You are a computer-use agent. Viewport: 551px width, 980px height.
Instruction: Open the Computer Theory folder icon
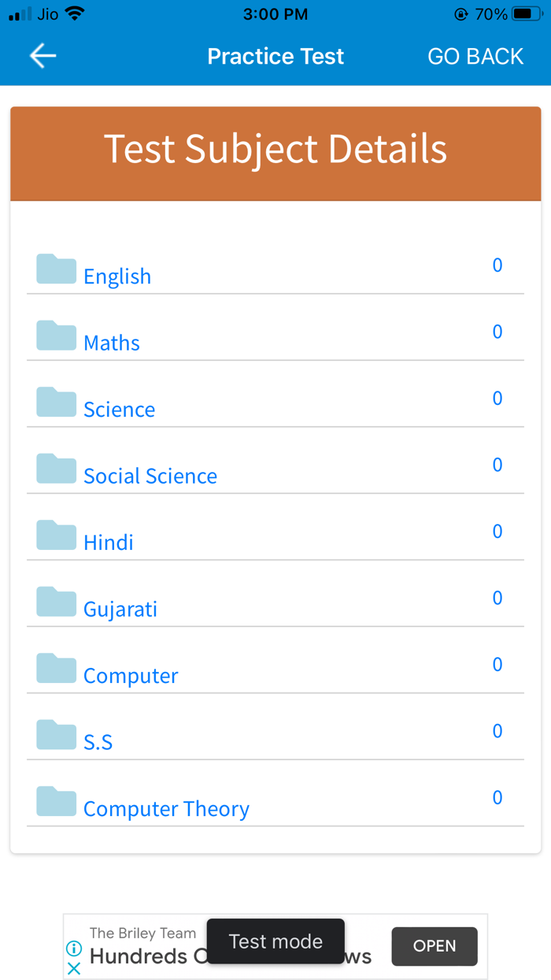(x=55, y=801)
